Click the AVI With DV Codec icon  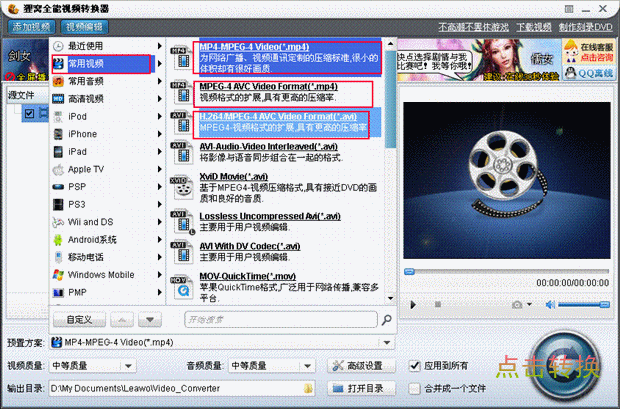tap(182, 252)
